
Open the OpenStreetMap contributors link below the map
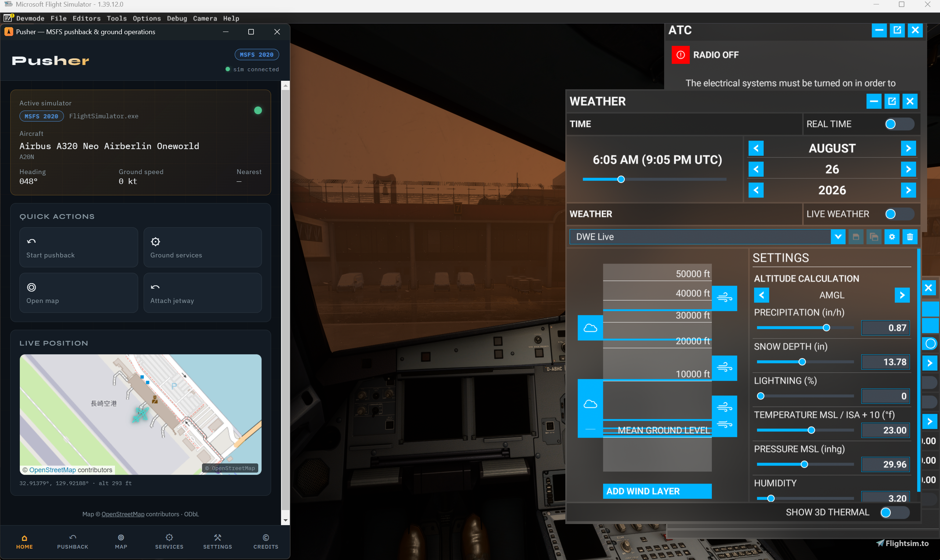[x=123, y=514]
